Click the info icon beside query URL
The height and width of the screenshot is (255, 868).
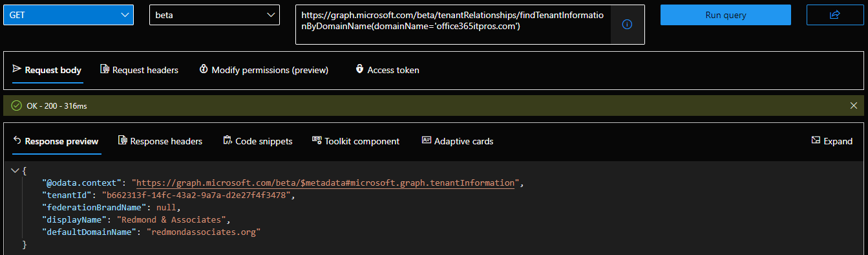[x=627, y=24]
